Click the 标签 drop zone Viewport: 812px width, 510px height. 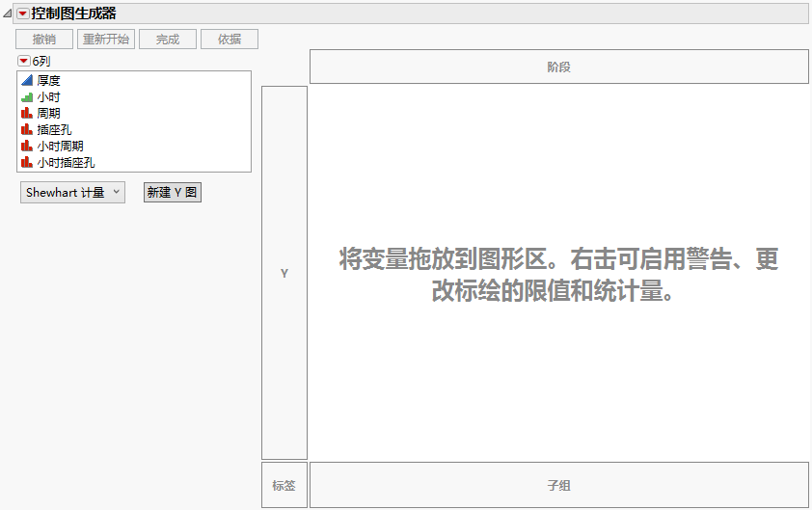(284, 485)
